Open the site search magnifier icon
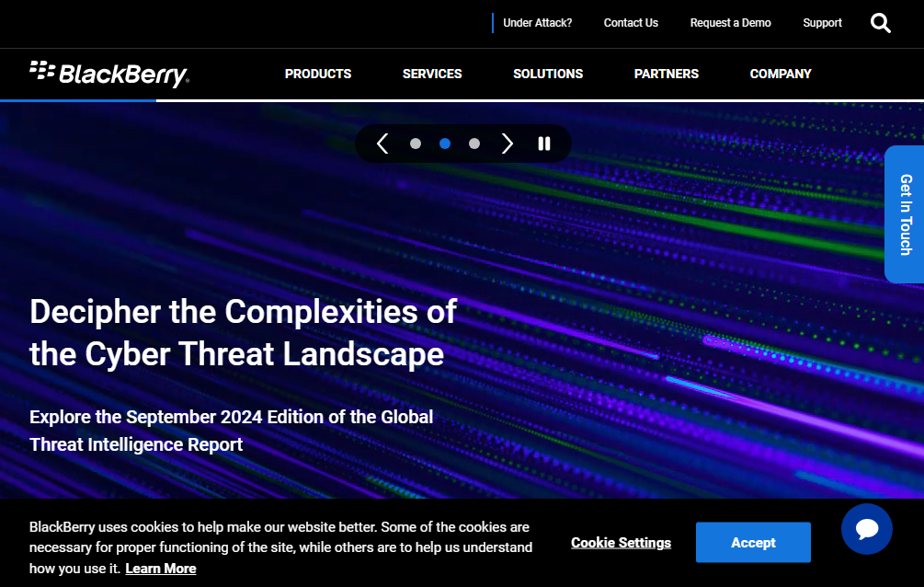Viewport: 924px width, 587px height. coord(881,23)
